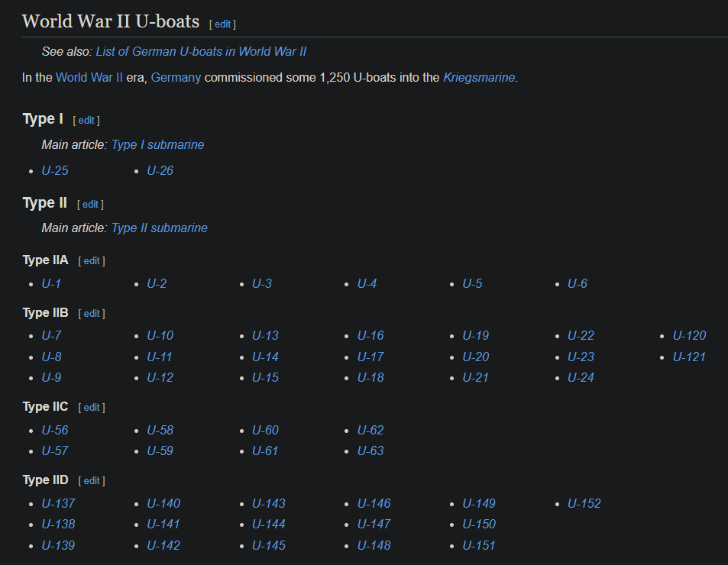This screenshot has height=565, width=728.
Task: Open the U-19 link
Action: point(476,336)
